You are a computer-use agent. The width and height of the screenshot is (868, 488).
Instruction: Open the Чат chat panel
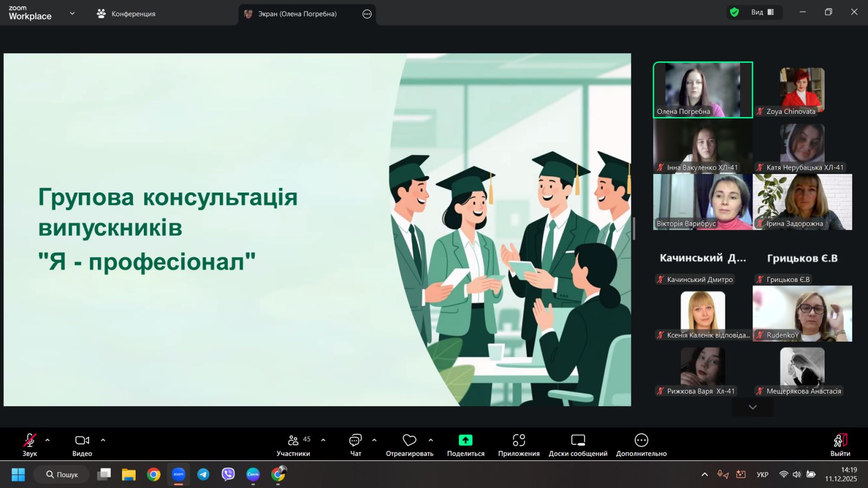(355, 445)
